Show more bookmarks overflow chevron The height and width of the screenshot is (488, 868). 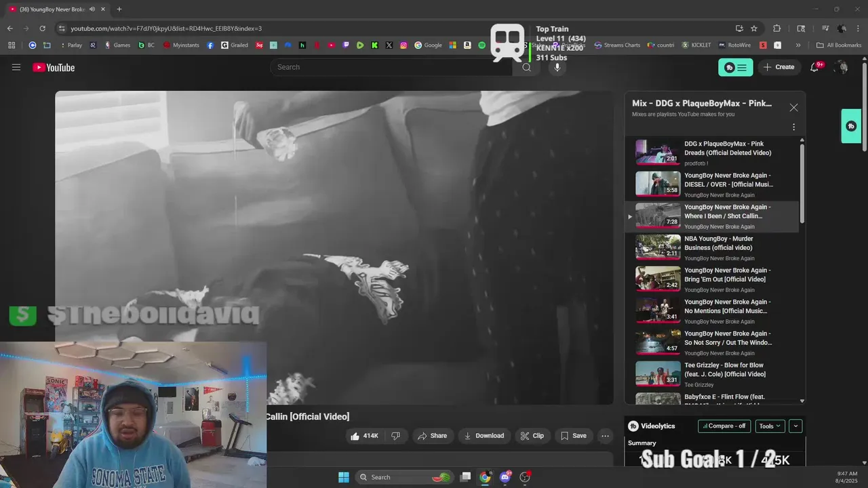(x=798, y=45)
